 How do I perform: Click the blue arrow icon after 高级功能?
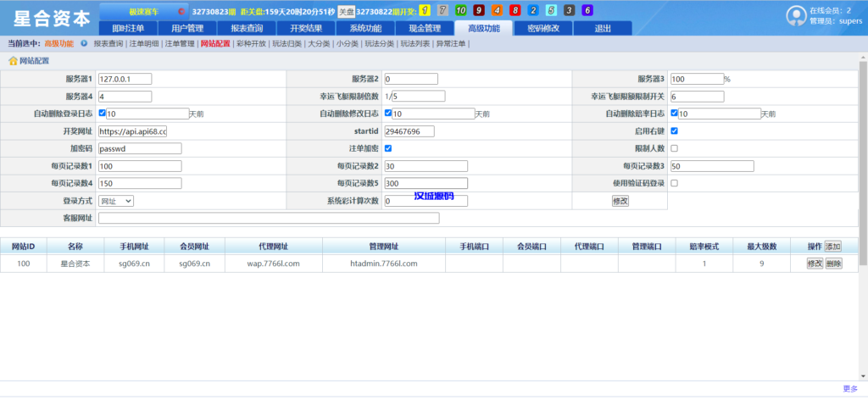84,43
